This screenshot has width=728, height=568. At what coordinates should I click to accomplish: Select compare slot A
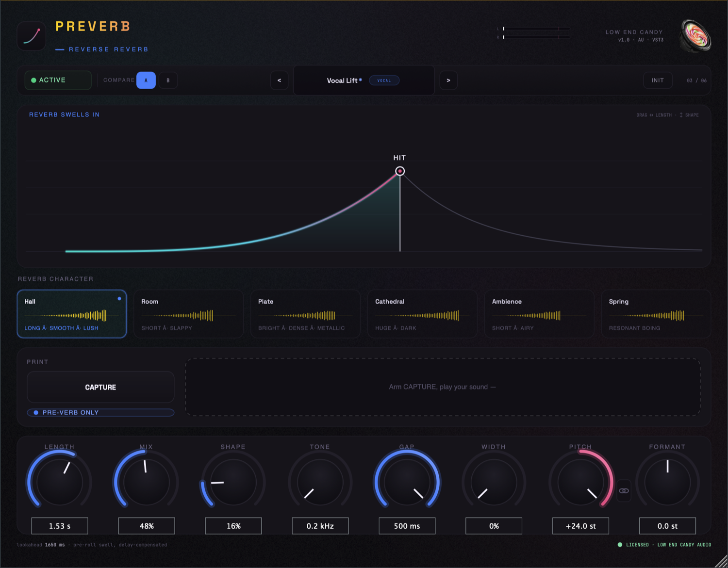pos(146,81)
